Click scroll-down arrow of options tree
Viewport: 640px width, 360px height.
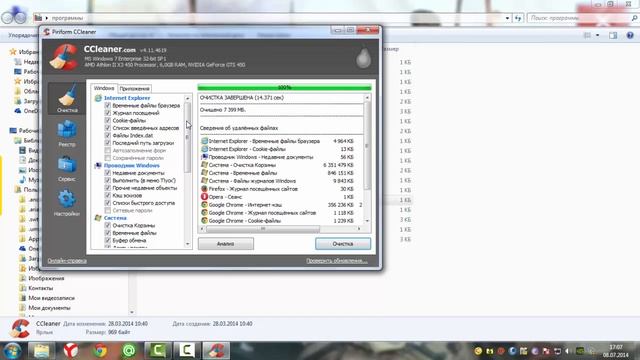click(x=188, y=244)
